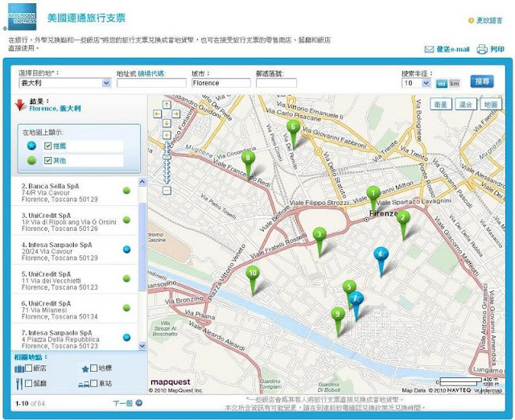Image resolution: width=515 pixels, height=420 pixels.
Task: Click the results list scrollbar thumb
Action: (x=142, y=246)
